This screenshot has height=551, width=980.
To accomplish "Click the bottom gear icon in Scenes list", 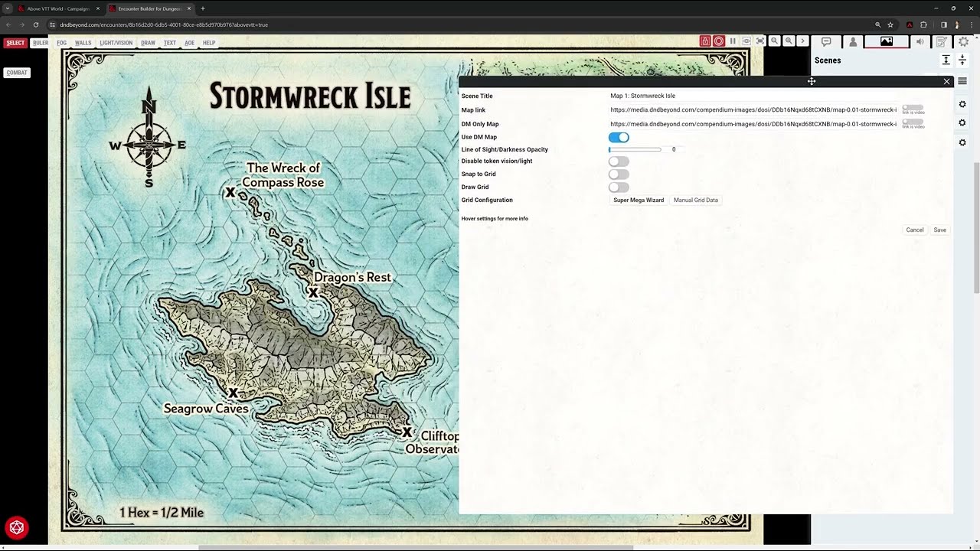I will click(962, 142).
